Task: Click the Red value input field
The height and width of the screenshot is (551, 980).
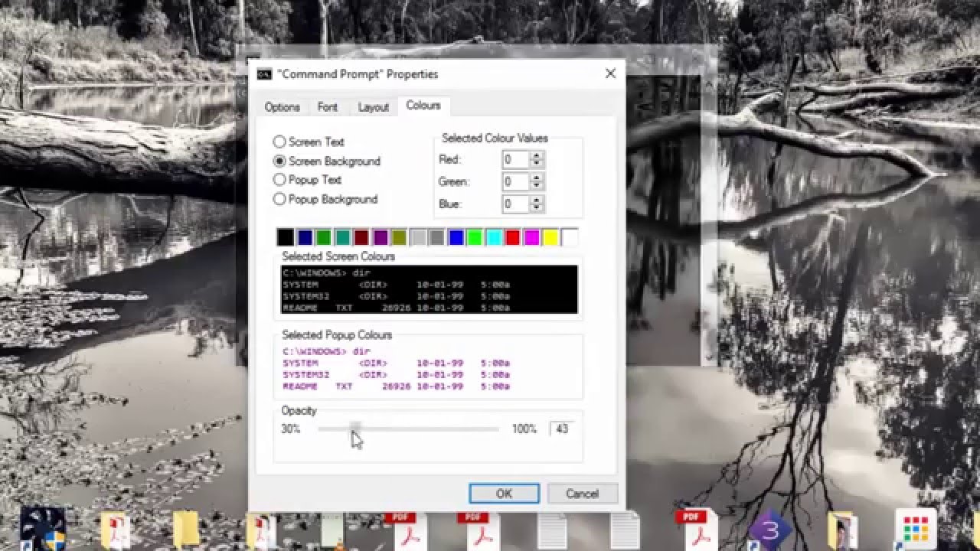Action: coord(516,160)
